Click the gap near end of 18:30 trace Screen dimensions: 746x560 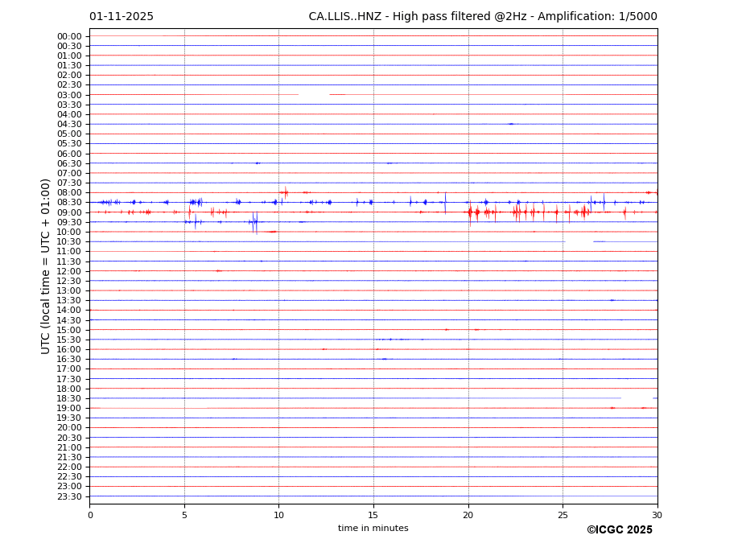click(637, 398)
